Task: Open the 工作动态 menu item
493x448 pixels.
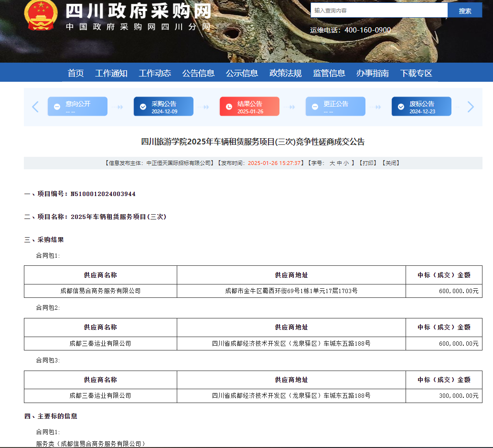Action: tap(155, 73)
